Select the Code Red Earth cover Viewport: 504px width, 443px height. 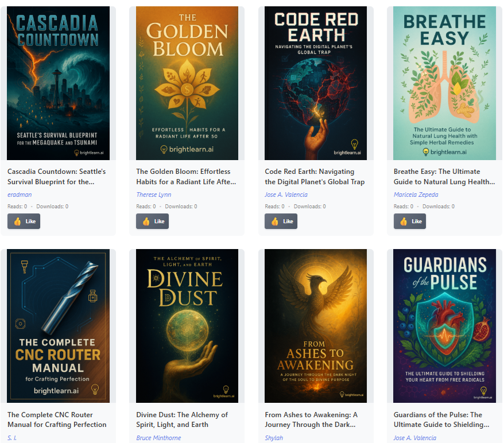point(315,83)
